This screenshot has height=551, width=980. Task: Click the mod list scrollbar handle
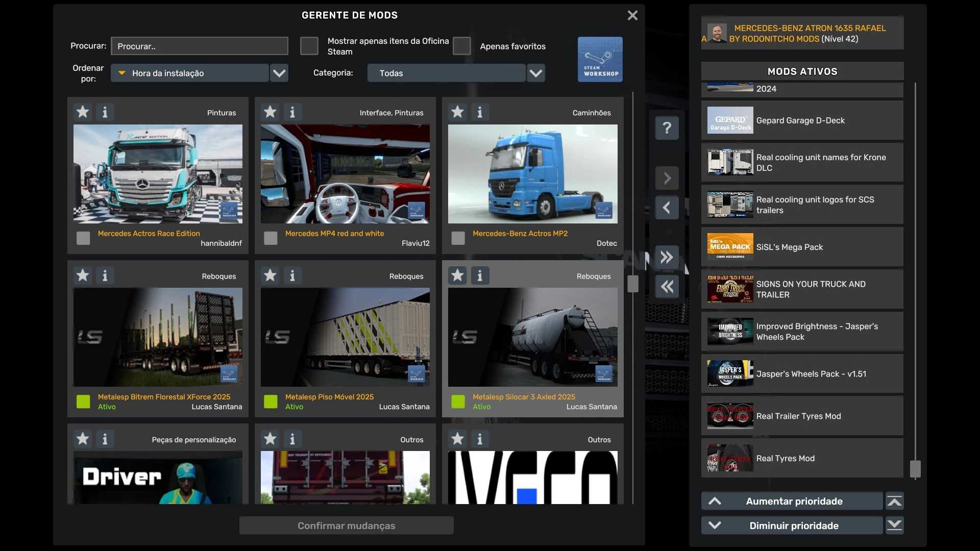click(x=633, y=284)
